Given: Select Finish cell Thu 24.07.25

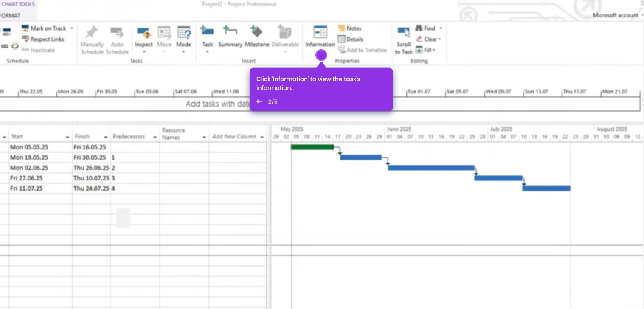Looking at the screenshot, I should (91, 188).
